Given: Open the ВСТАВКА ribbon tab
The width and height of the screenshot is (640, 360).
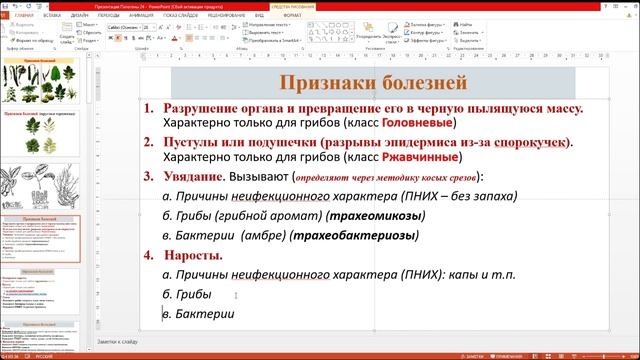Looking at the screenshot, I should [x=52, y=15].
